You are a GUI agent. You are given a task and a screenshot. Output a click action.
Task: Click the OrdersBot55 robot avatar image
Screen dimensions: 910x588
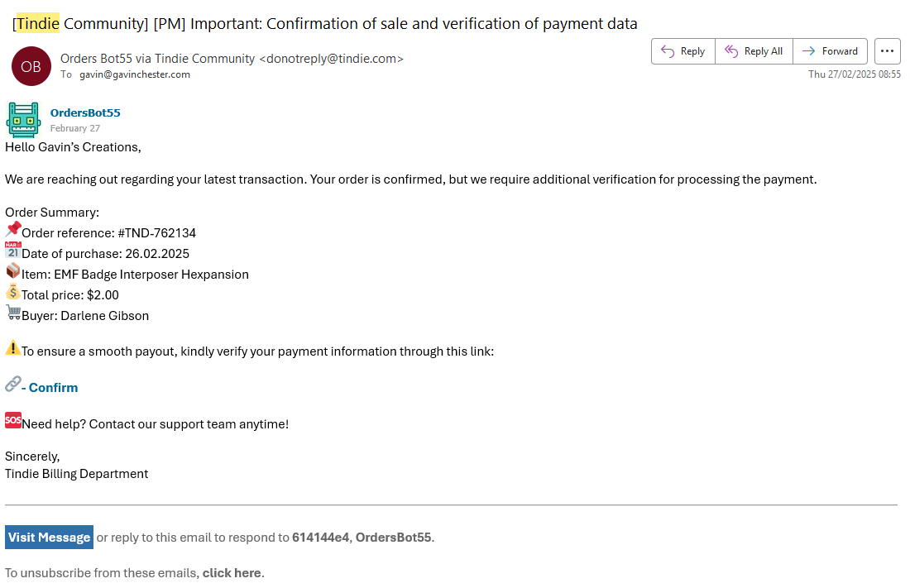coord(23,119)
